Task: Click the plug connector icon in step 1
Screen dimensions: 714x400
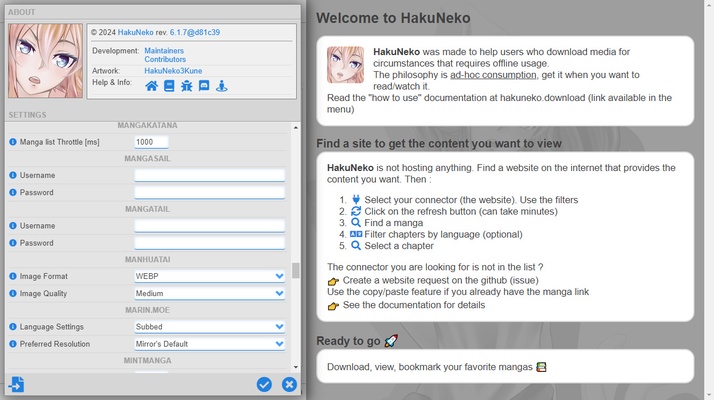Action: 356,199
